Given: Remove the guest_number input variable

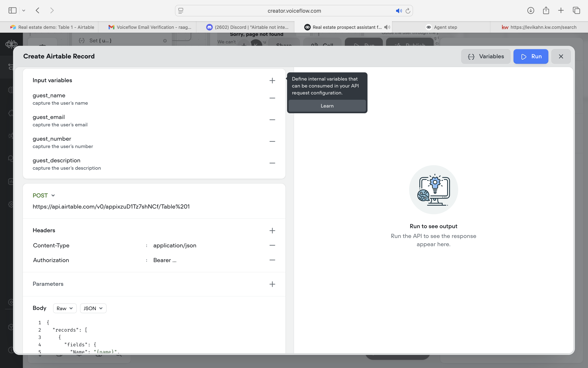Looking at the screenshot, I should 272,141.
